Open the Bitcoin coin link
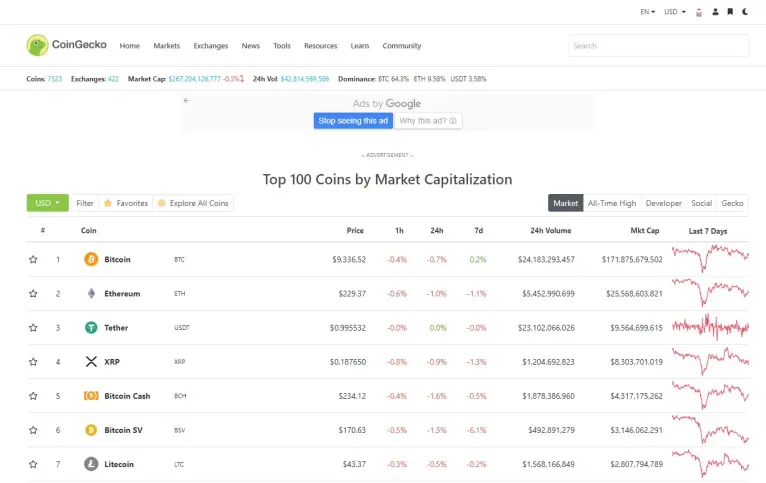Viewport: 766px width, 483px height. (117, 259)
